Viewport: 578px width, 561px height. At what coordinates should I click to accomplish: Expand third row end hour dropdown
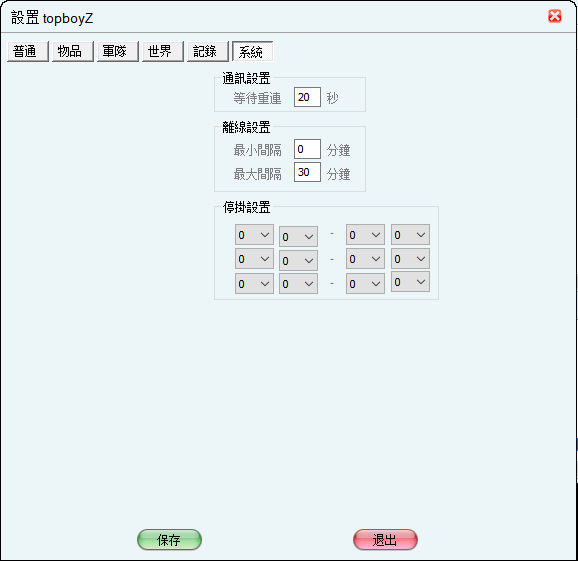point(365,283)
